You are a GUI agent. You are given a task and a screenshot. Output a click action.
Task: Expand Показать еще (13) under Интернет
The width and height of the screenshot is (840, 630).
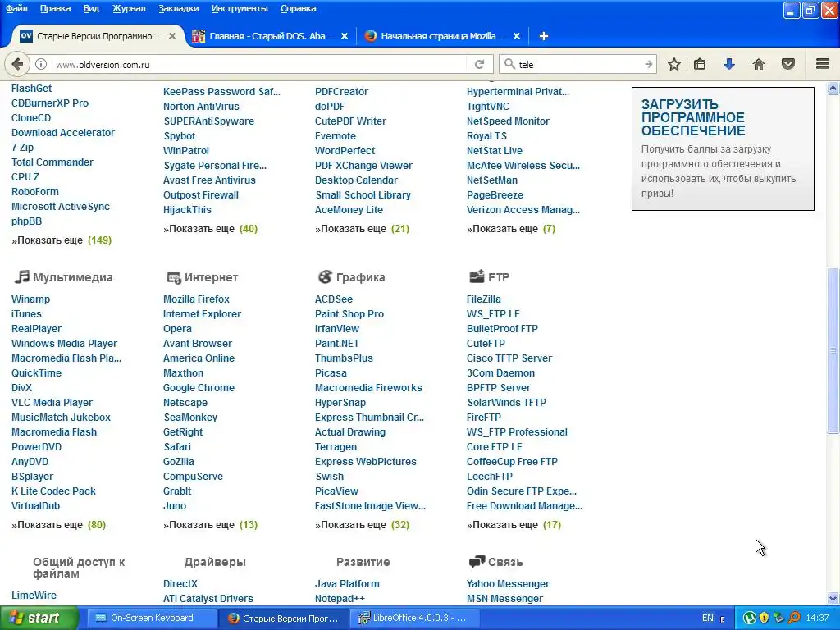click(211, 525)
